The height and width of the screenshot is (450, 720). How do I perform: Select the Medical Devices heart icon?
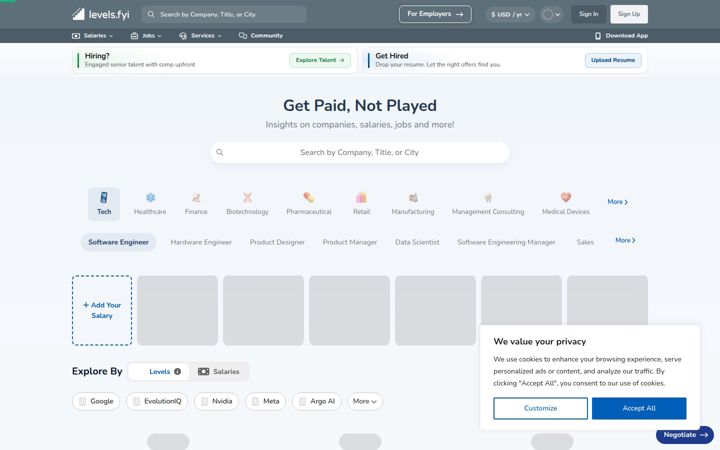(x=566, y=197)
